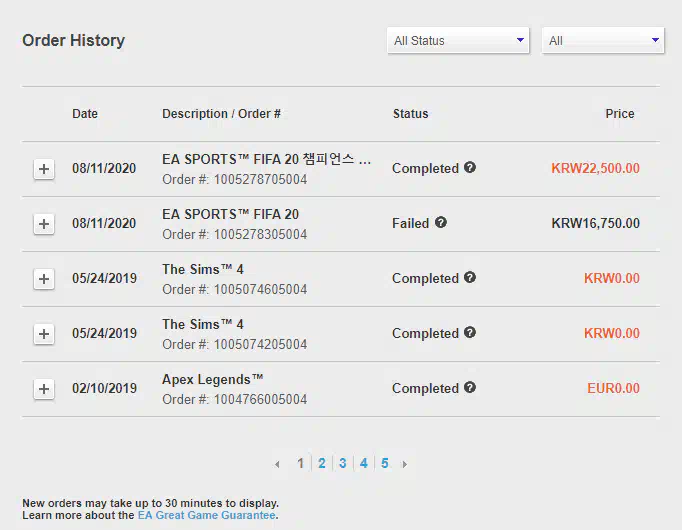The image size is (682, 530).
Task: Click the Failed status text
Action: (x=411, y=223)
